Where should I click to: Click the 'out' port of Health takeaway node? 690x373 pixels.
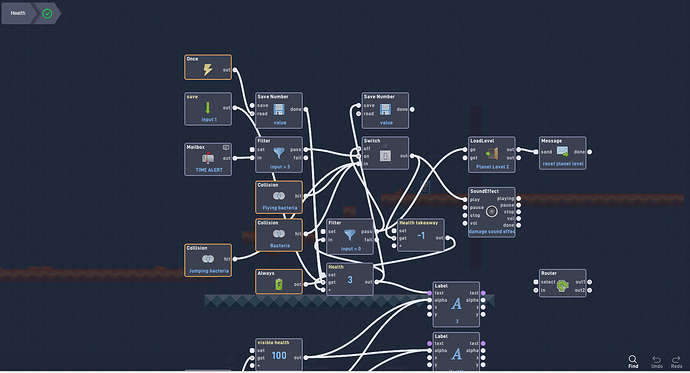click(448, 238)
